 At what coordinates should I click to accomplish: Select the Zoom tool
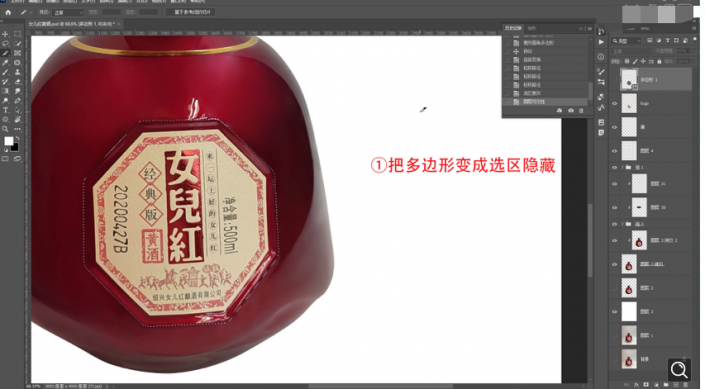tap(5, 129)
